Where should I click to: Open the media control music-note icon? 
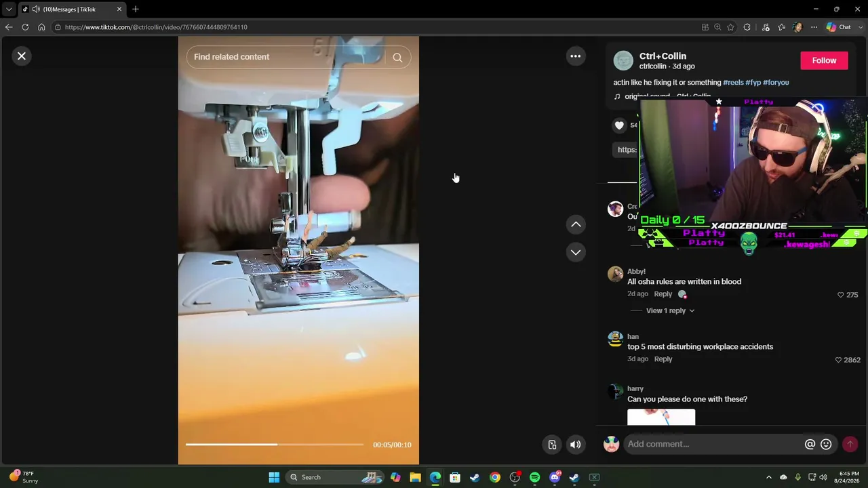766,27
